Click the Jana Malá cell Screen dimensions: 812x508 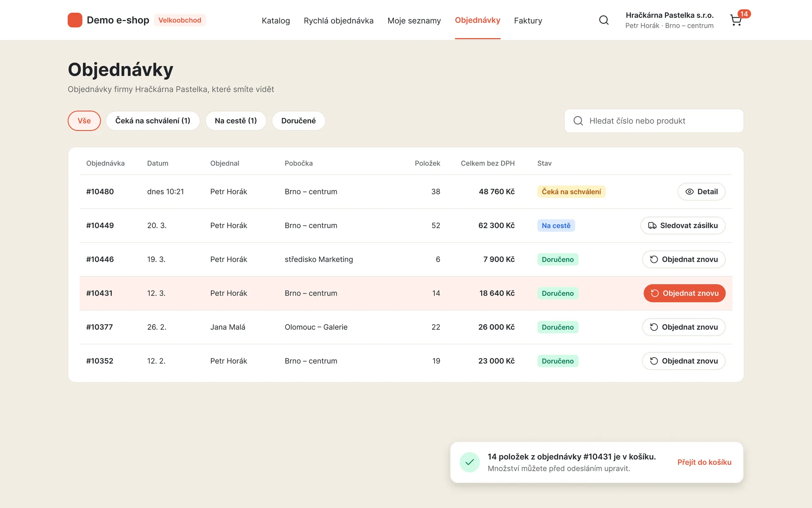tap(228, 327)
